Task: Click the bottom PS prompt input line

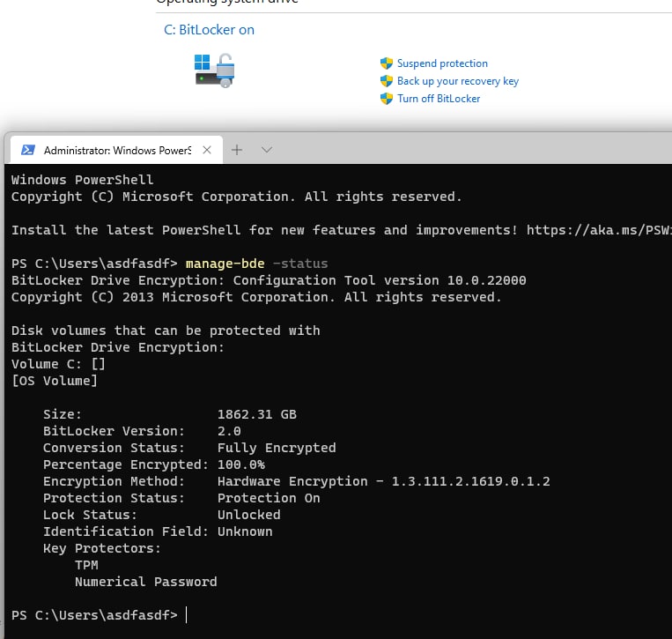Action: coord(99,615)
